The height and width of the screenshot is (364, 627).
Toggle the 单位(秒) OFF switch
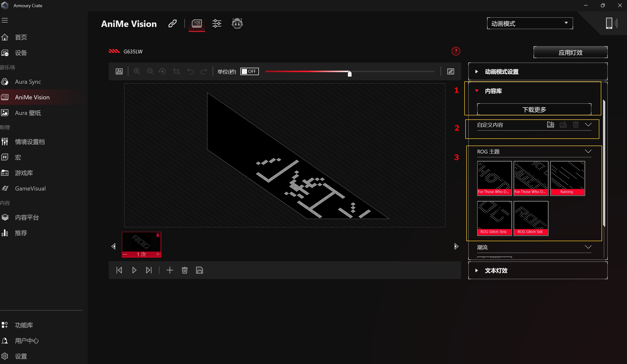pos(249,72)
